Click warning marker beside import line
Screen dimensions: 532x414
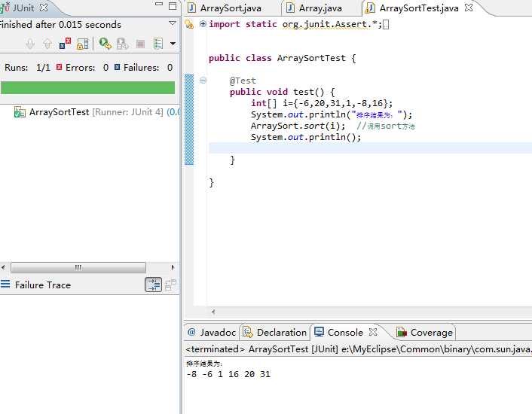pyautogui.click(x=189, y=24)
